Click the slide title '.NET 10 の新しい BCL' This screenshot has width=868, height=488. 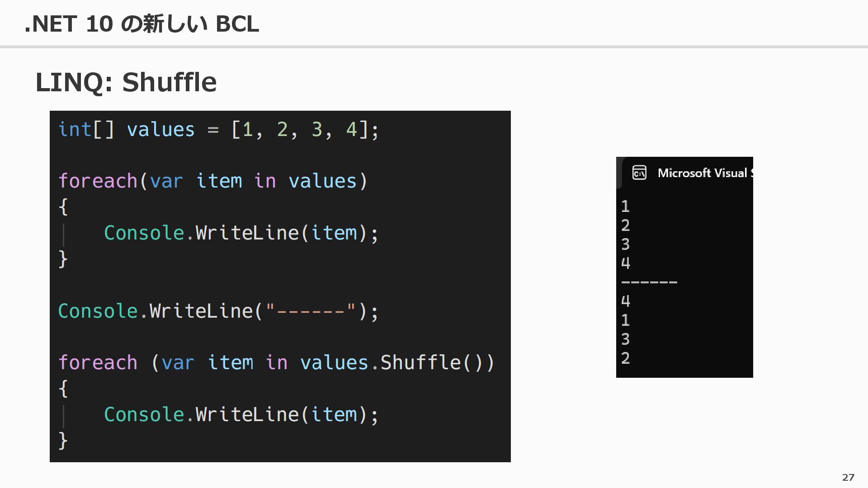point(142,23)
